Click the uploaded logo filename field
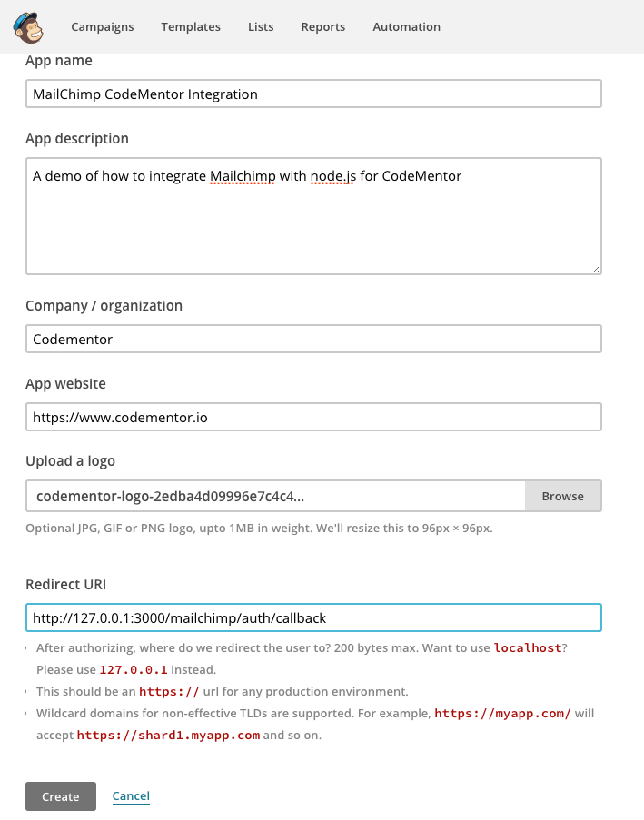 pos(275,497)
